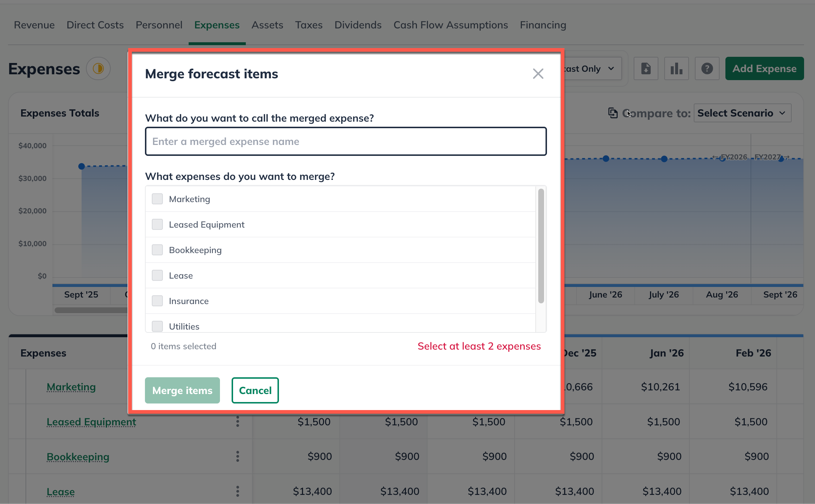Open the bar chart view icon
The image size is (815, 504).
coord(676,68)
